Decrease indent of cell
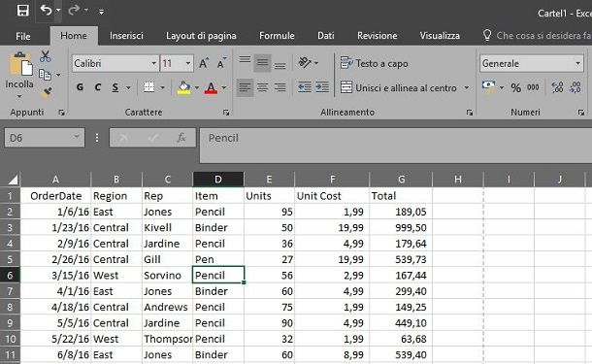The image size is (592, 364). click(305, 87)
